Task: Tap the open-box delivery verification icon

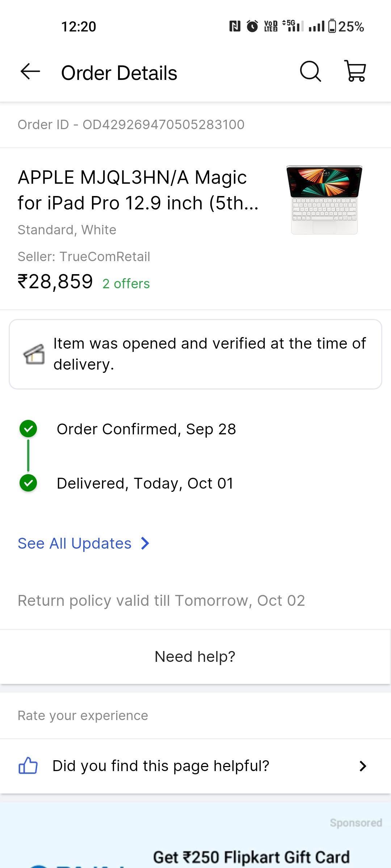Action: click(34, 354)
